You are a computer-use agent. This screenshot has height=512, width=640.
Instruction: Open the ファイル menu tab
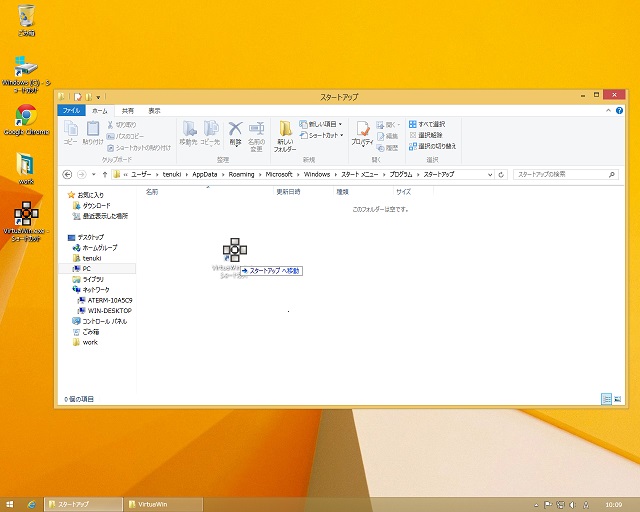(70, 110)
